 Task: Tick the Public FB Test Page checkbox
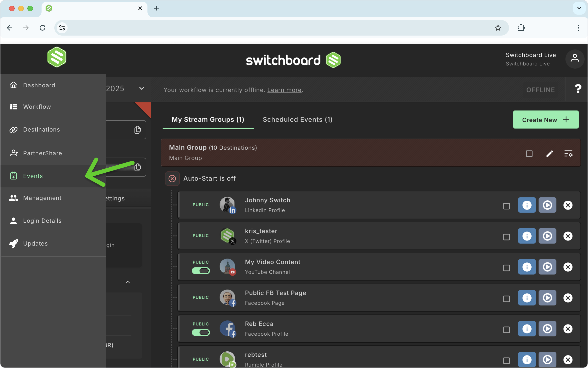507,299
